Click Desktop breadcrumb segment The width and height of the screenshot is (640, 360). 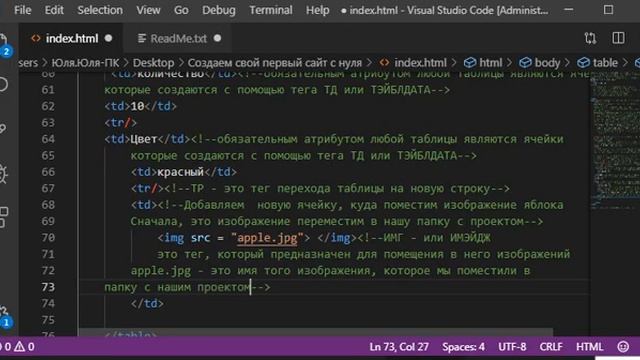[153, 63]
